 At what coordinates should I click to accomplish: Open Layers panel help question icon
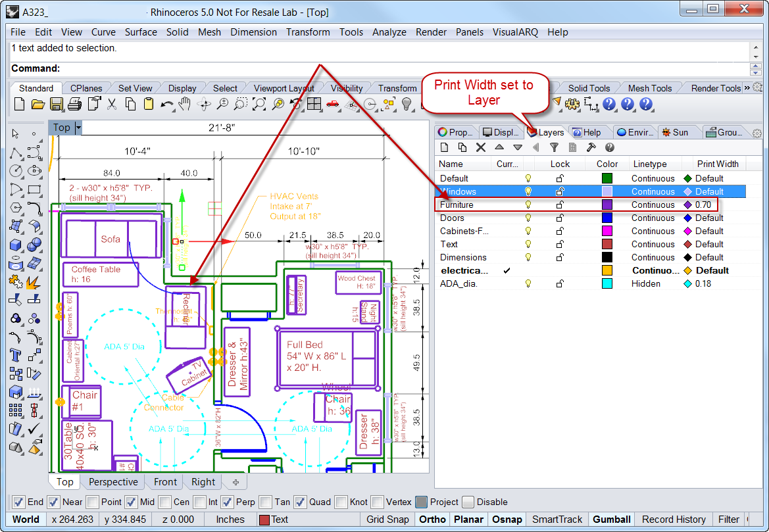610,147
